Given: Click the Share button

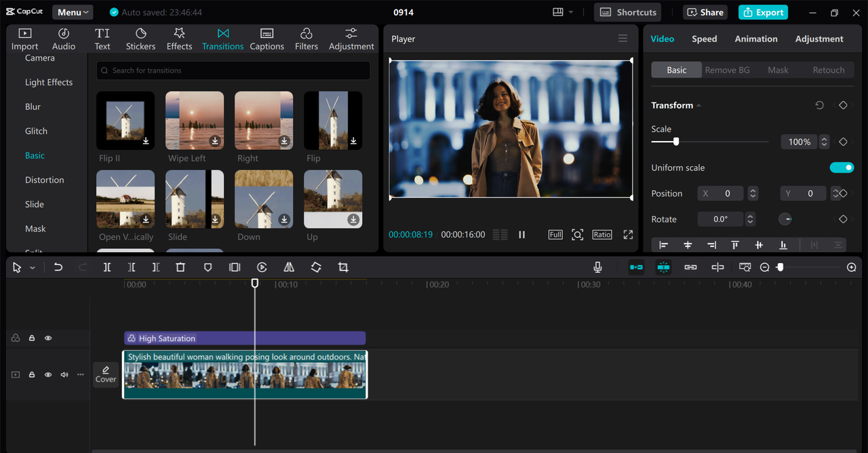Looking at the screenshot, I should coord(706,12).
